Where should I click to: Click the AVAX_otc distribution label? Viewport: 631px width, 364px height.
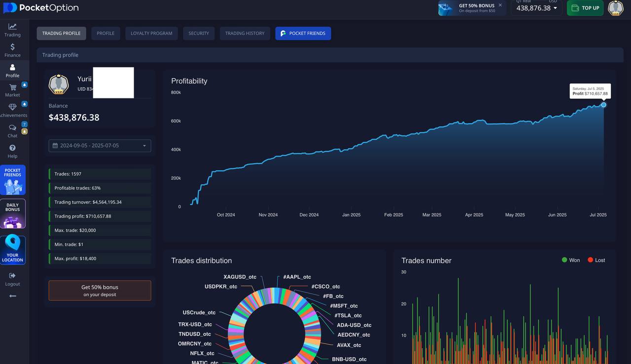[349, 345]
